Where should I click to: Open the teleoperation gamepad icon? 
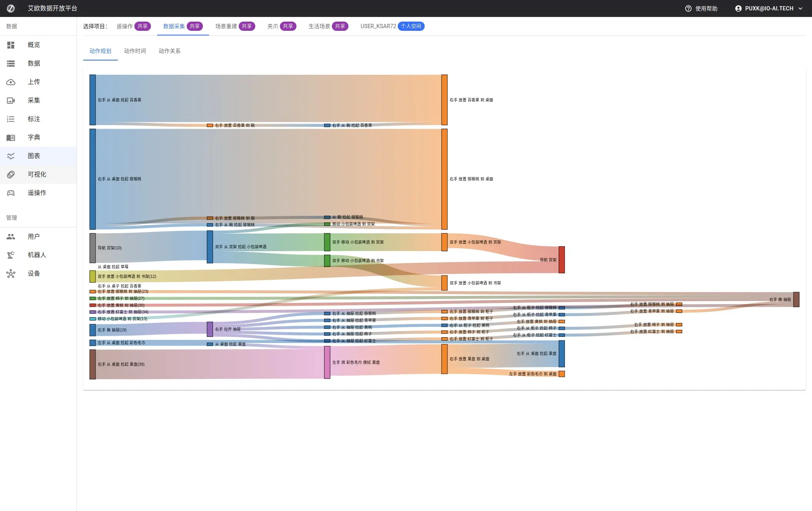[x=11, y=193]
